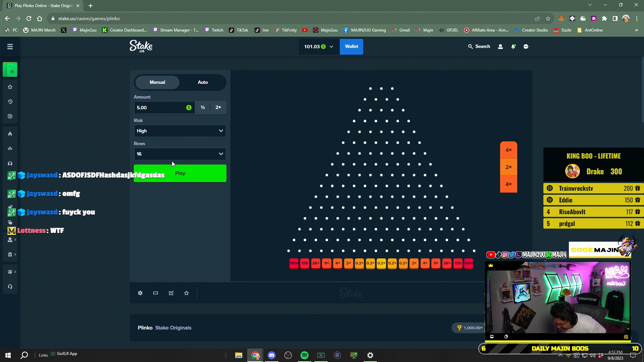Open the Stake sidebar hamburger menu
Screen dimensions: 644x362
[x=10, y=47]
